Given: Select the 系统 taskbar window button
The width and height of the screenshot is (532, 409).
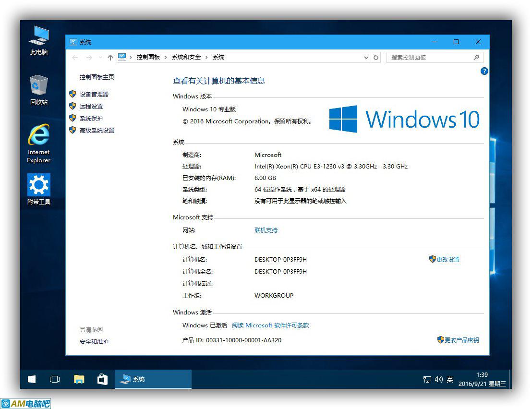Looking at the screenshot, I should click(x=153, y=379).
